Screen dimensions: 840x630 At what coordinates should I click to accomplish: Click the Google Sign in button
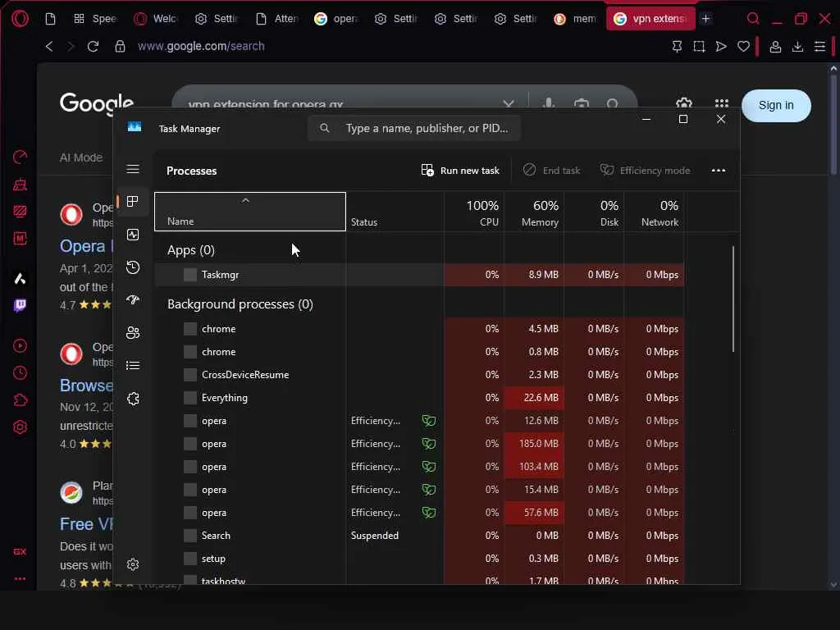click(776, 106)
